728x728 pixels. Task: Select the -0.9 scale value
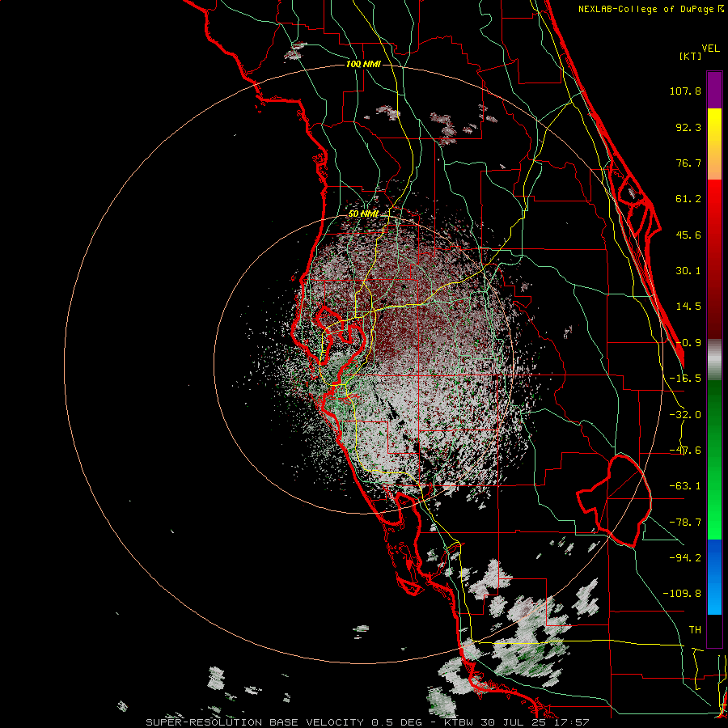pyautogui.click(x=688, y=343)
